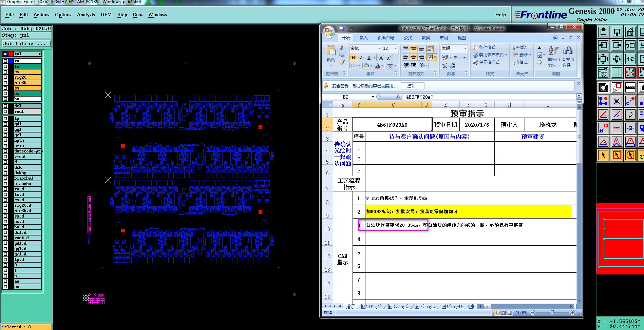Select the plain arrow selection tool

[x=603, y=155]
